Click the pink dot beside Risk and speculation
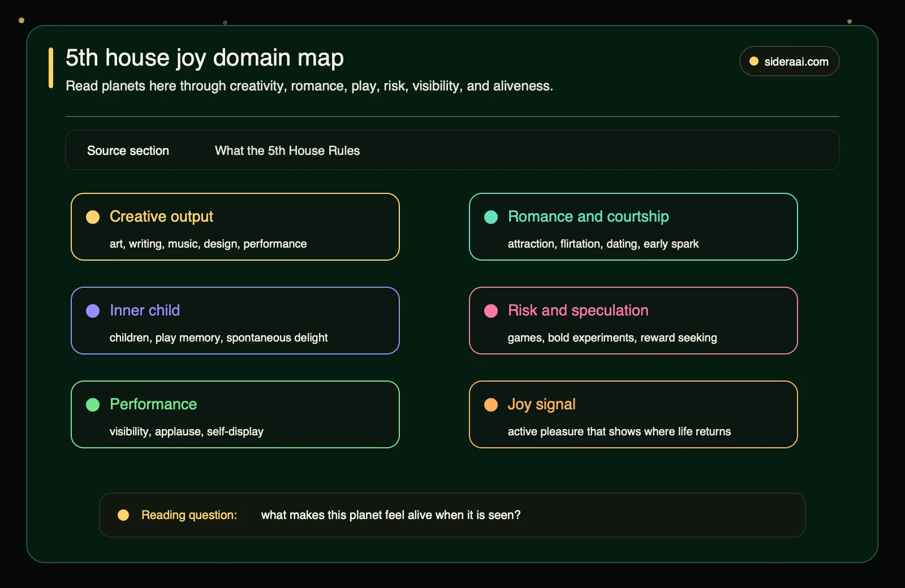 point(491,311)
